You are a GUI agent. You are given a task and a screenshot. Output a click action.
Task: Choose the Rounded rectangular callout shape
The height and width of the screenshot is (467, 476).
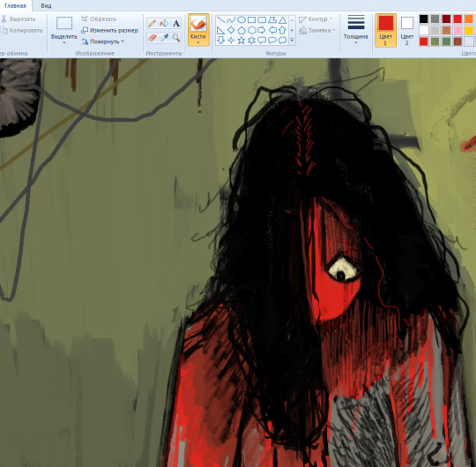coord(262,40)
